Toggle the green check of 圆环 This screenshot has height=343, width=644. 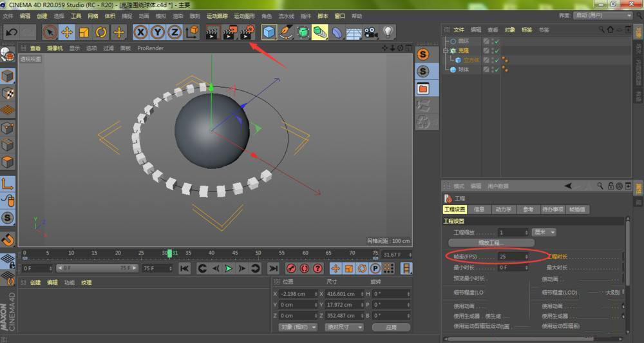tap(497, 41)
